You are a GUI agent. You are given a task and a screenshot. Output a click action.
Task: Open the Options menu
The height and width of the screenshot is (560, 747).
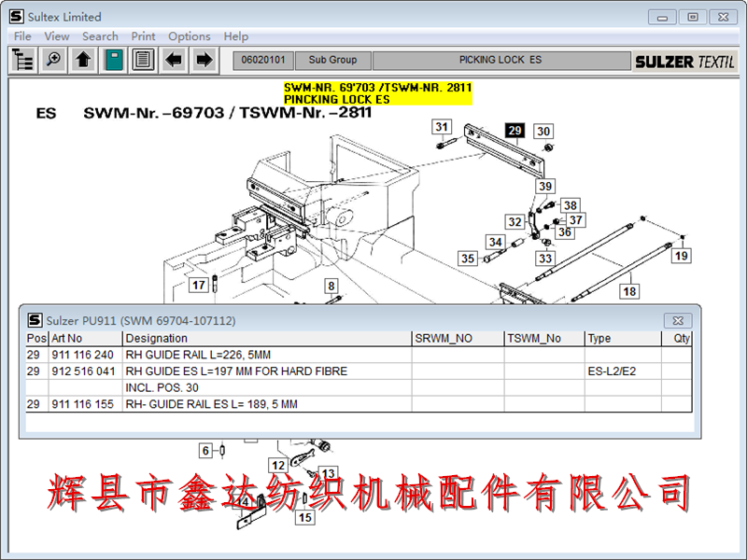[190, 36]
